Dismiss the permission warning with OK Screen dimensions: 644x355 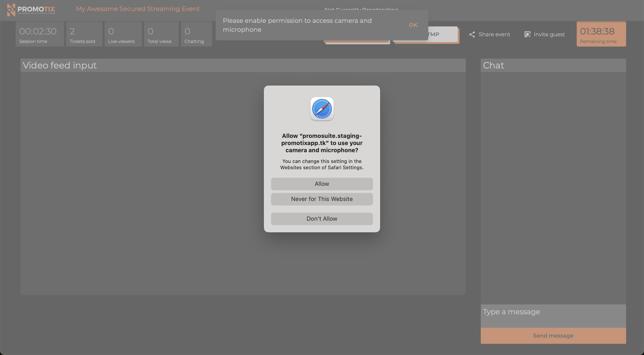pos(413,25)
